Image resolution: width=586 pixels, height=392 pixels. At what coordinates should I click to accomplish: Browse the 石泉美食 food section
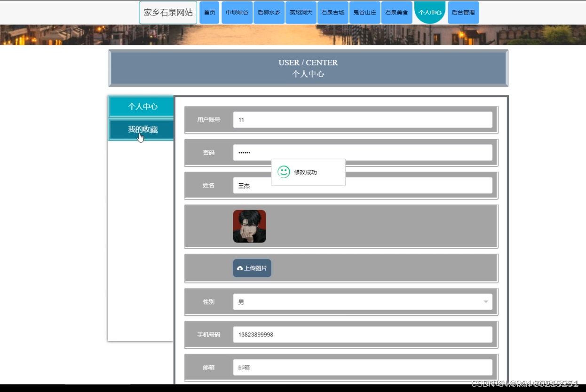pos(396,13)
